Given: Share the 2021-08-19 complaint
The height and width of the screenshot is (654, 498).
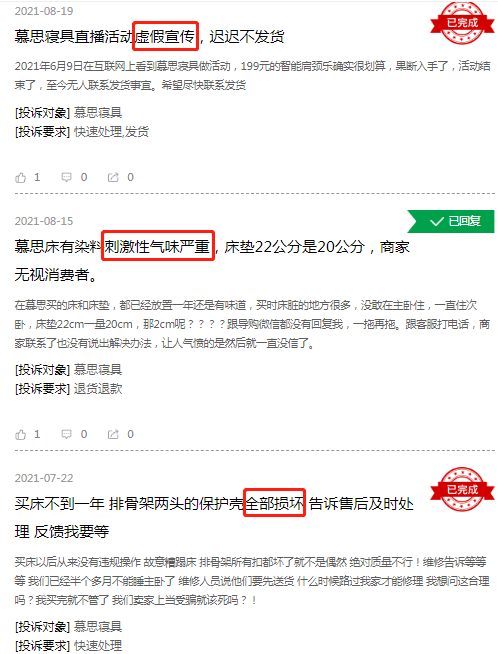Looking at the screenshot, I should pos(113,177).
